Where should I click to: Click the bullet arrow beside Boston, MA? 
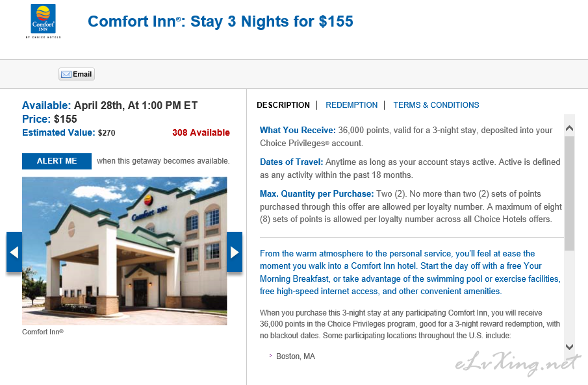(270, 355)
